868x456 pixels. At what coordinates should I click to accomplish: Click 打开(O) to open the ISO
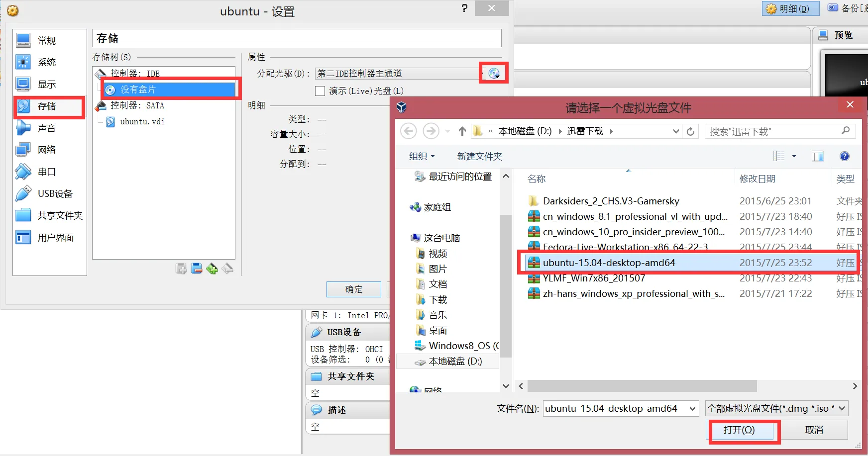pos(743,430)
